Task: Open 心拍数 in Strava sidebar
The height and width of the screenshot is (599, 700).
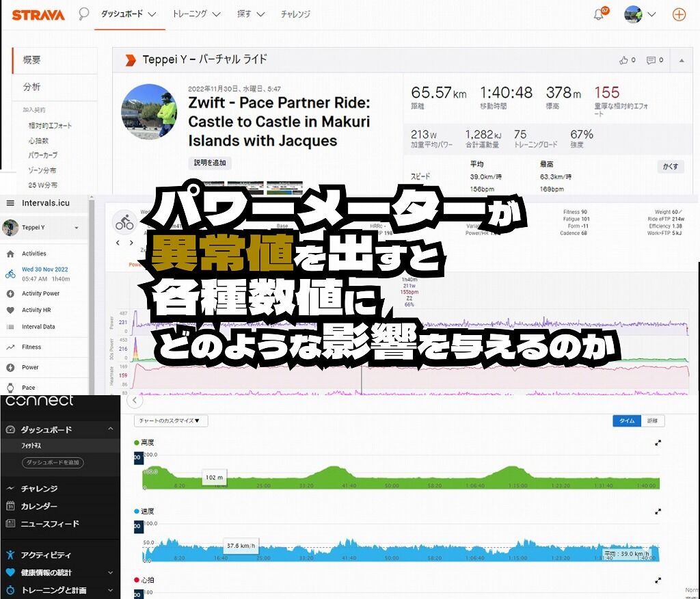Action: click(x=38, y=141)
